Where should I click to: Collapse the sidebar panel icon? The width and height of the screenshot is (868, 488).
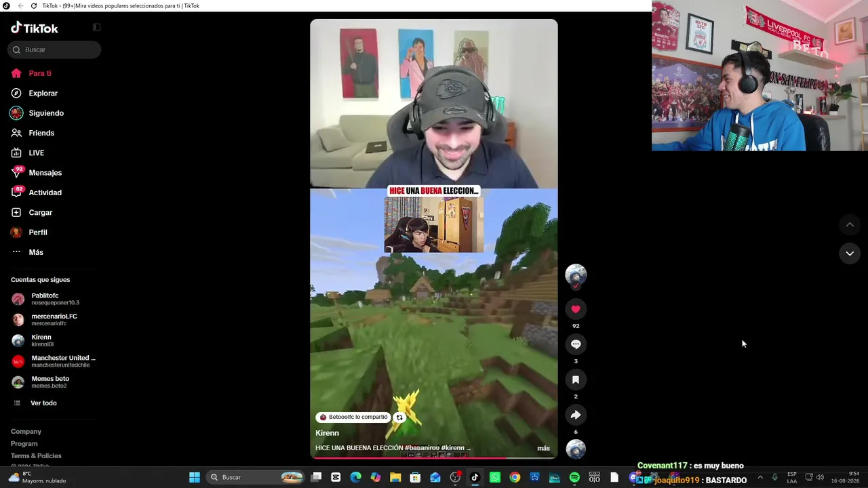coord(96,27)
